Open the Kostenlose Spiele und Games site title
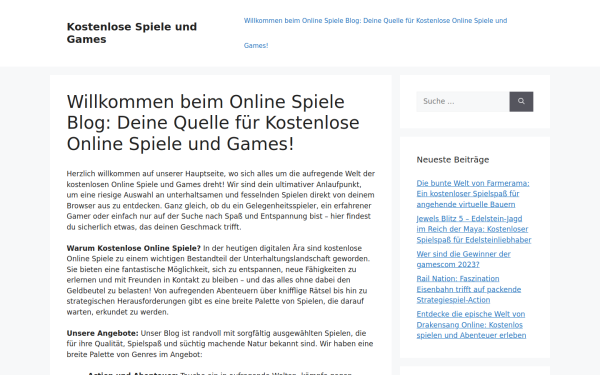 [x=132, y=33]
